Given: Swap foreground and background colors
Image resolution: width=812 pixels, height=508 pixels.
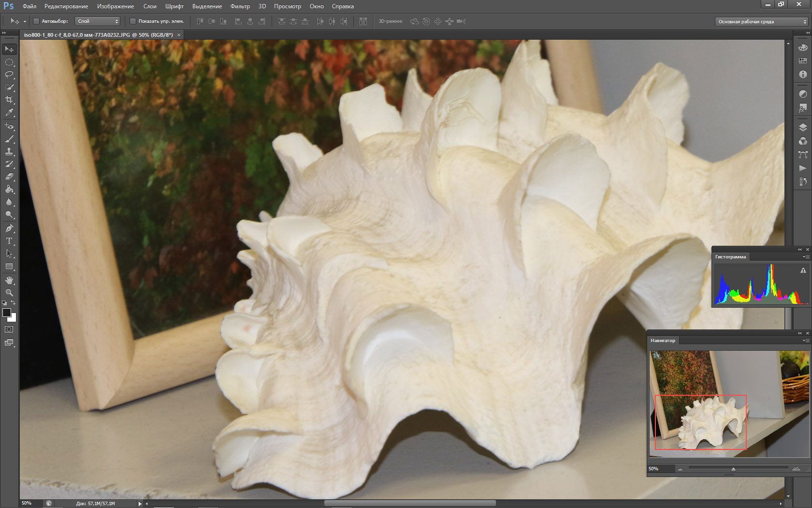Looking at the screenshot, I should point(14,303).
